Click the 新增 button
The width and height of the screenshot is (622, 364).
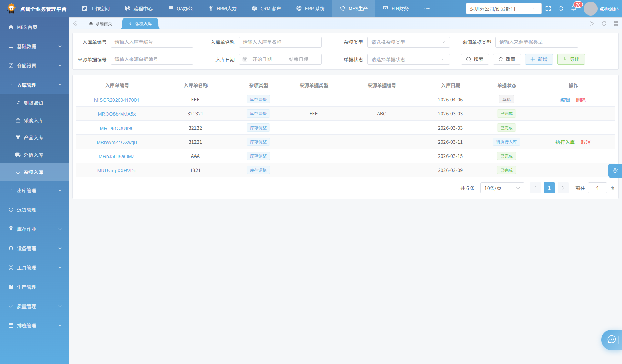coord(539,59)
